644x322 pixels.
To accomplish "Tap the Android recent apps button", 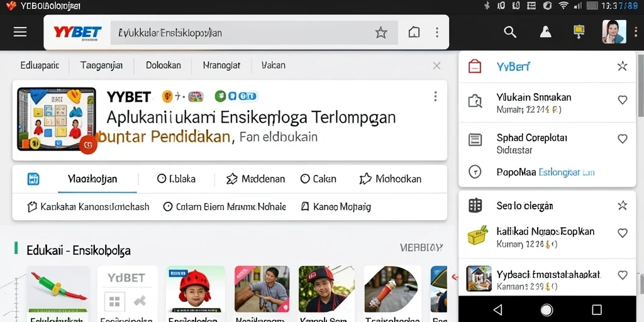I will click(x=597, y=309).
